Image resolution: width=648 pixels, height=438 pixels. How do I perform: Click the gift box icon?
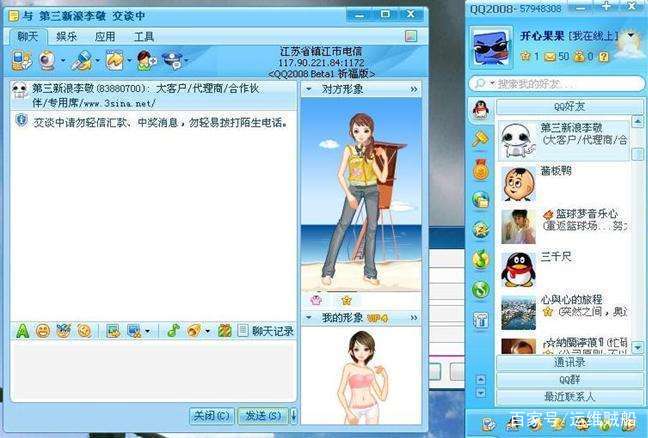click(x=224, y=331)
